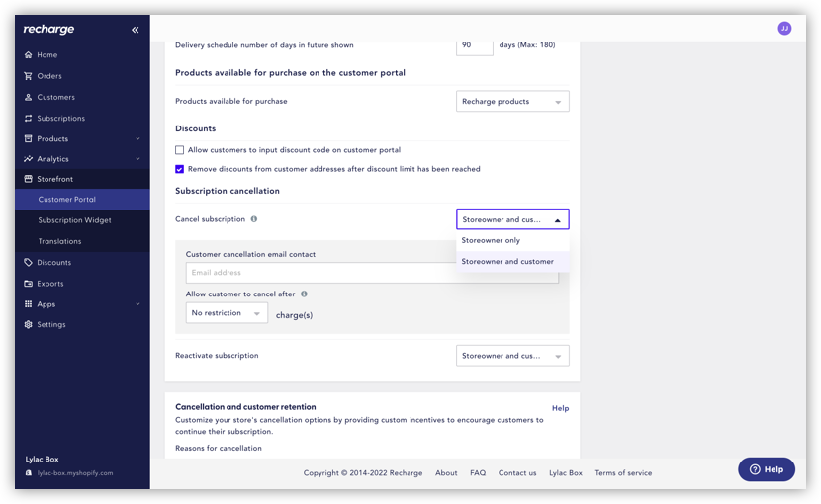Click the Lylac Box store name in sidebar
Screen dimensions: 821x504
(x=42, y=459)
